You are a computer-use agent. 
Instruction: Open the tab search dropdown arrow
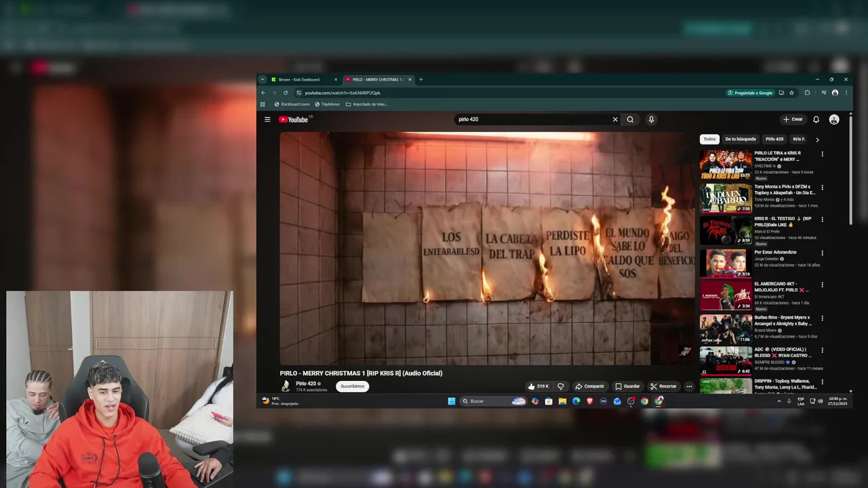pos(262,79)
